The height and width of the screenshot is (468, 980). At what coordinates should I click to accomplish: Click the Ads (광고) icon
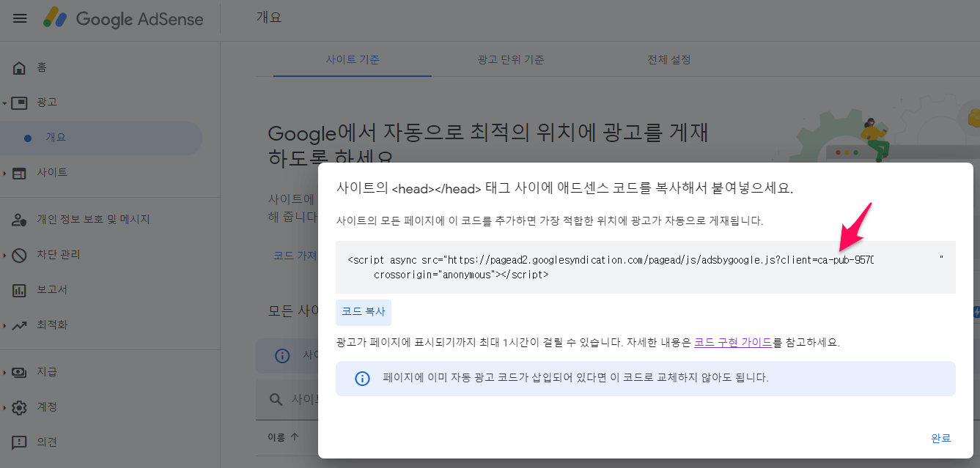coord(20,103)
